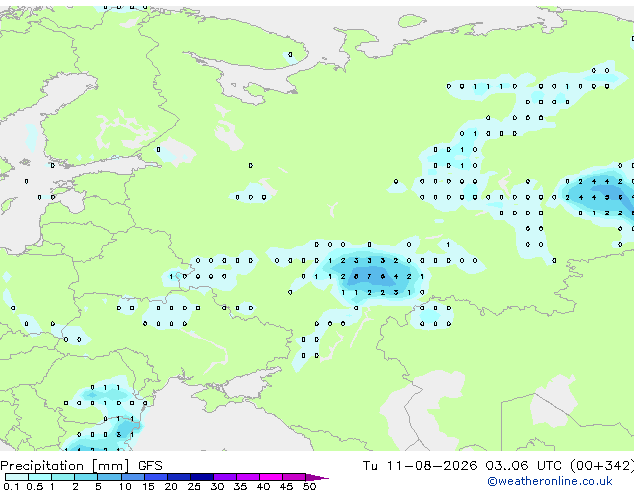Click the 'Precipitation [mm] GFS' title
This screenshot has height=490, width=634.
pos(81,466)
